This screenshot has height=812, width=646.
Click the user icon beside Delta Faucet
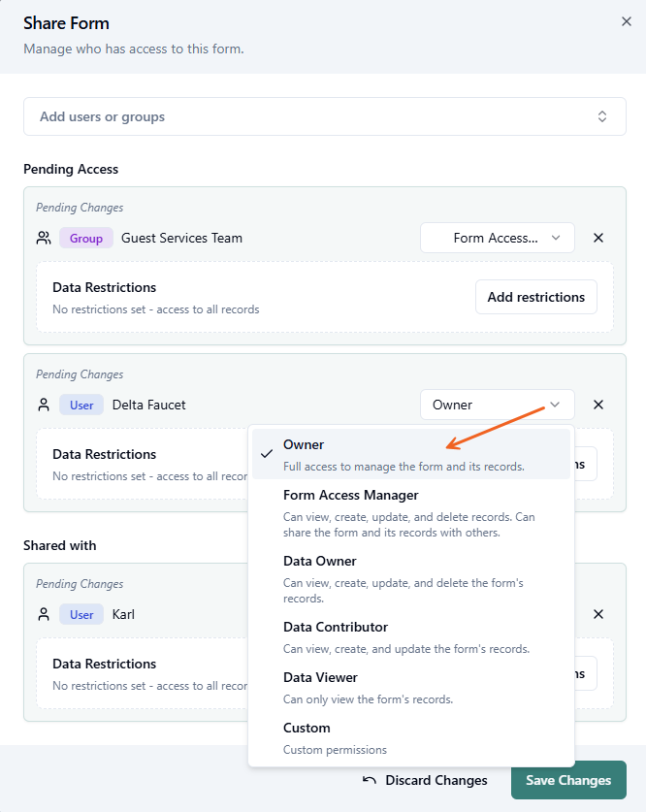[x=44, y=405]
